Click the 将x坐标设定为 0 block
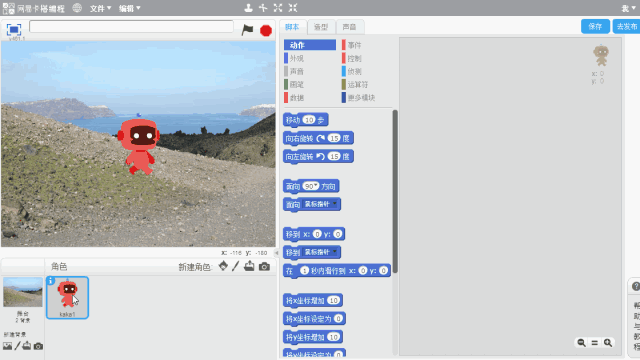640x360 pixels. coord(314,319)
